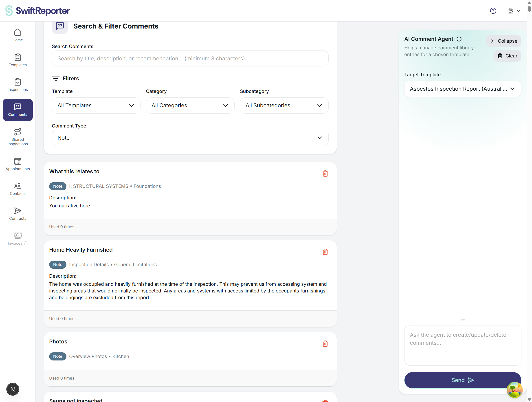Open the Target Template selector
Screen dimensions: 532x402
point(462,89)
